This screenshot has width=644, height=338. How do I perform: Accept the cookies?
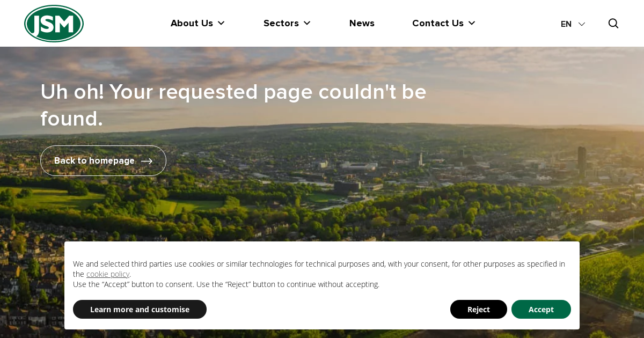pos(541,310)
